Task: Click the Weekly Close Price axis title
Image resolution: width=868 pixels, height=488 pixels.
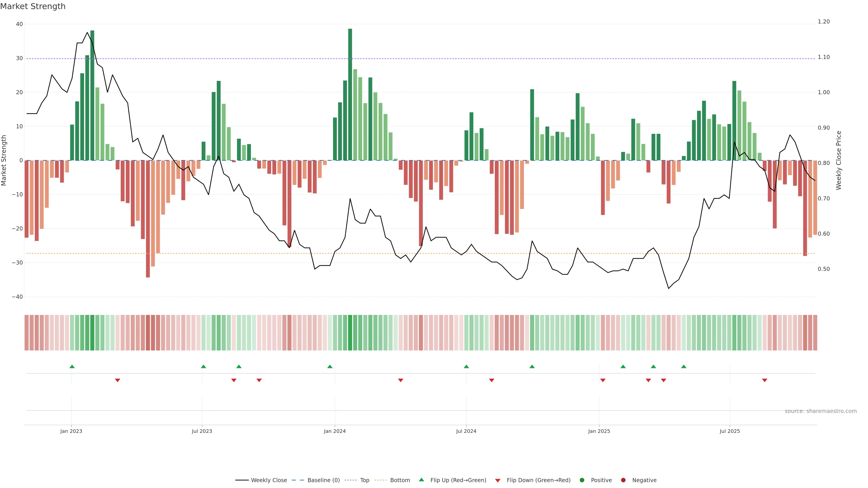Action: pos(838,160)
